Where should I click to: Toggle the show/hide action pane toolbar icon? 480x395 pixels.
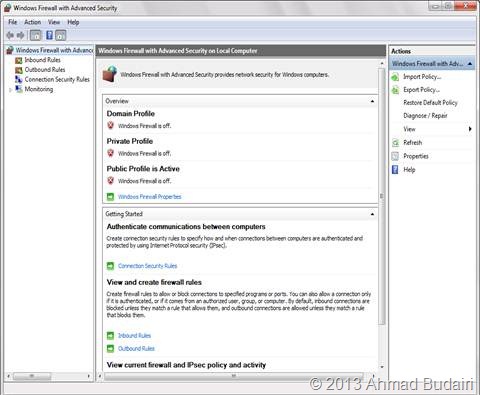click(61, 35)
